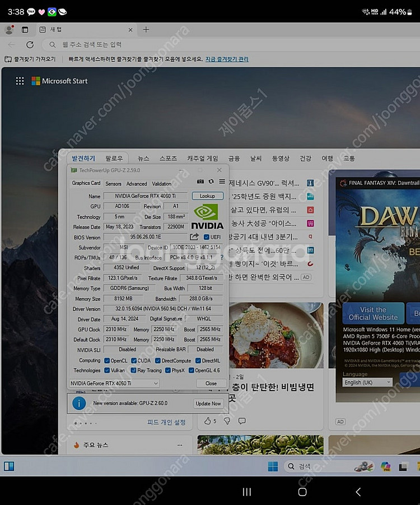420x505 pixels.
Task: Click the NVIDIA logo in GPU-Z
Action: [207, 216]
